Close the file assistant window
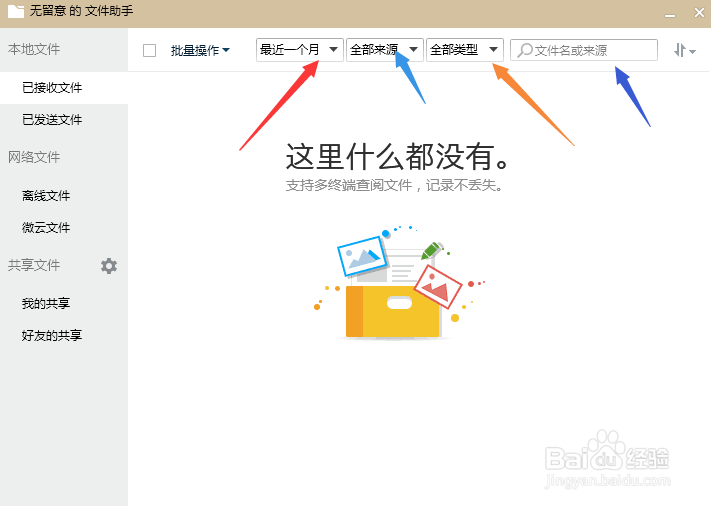The width and height of the screenshot is (711, 506). pos(699,13)
